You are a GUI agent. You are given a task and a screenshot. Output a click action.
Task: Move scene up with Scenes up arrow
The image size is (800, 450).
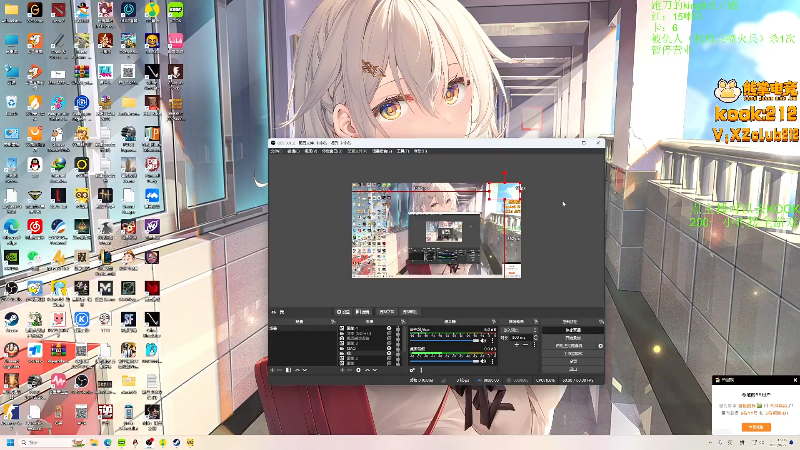point(297,370)
